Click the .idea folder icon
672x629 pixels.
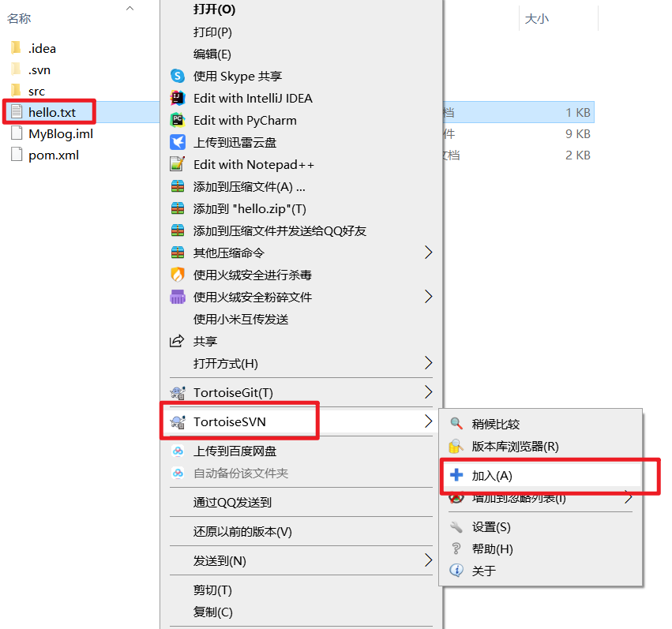click(x=16, y=48)
